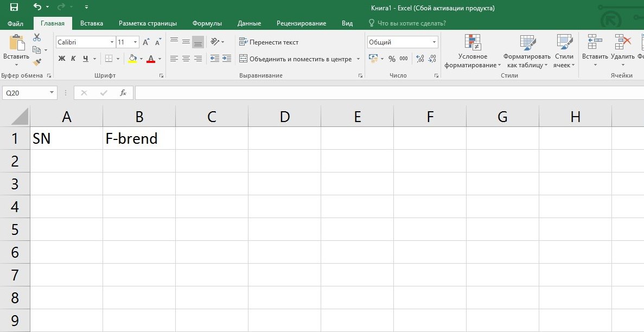Switch to the Вид tab
Screen dimensions: 644x332
(x=347, y=23)
